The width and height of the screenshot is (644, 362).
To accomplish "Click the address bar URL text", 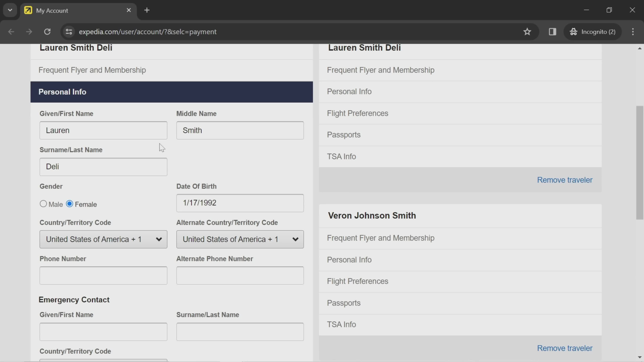I will pyautogui.click(x=148, y=32).
